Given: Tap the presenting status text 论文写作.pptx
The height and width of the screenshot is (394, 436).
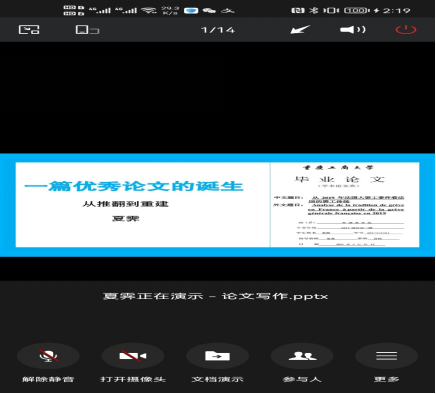Looking at the screenshot, I should (x=275, y=296).
